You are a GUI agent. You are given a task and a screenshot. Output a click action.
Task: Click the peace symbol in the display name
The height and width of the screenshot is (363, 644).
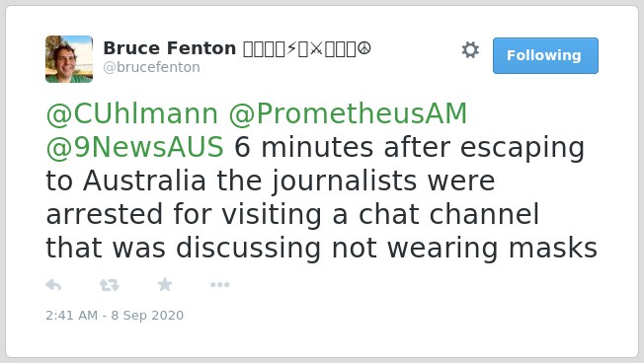(364, 48)
